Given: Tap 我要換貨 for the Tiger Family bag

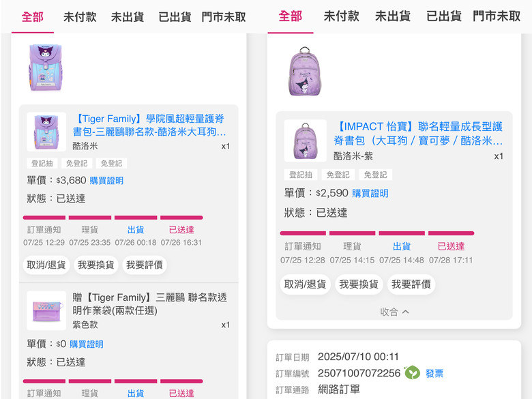Looking at the screenshot, I should pyautogui.click(x=95, y=265).
